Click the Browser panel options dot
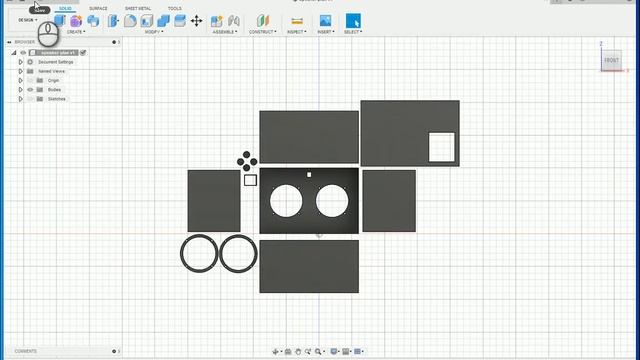Screen dimensions: 640x360 [114, 42]
